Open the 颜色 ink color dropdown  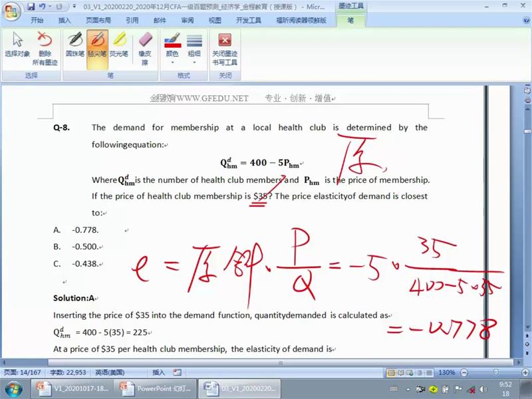pyautogui.click(x=172, y=49)
